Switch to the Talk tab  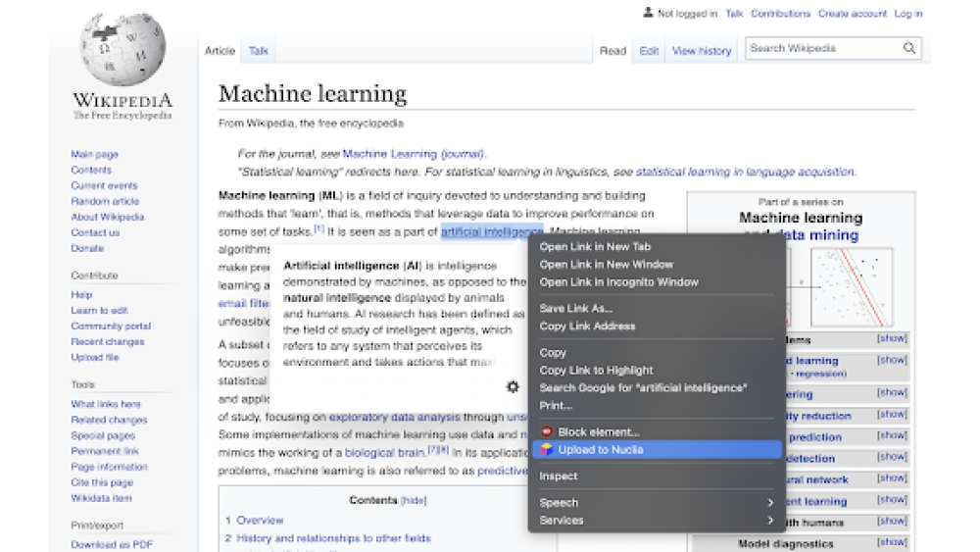[258, 51]
